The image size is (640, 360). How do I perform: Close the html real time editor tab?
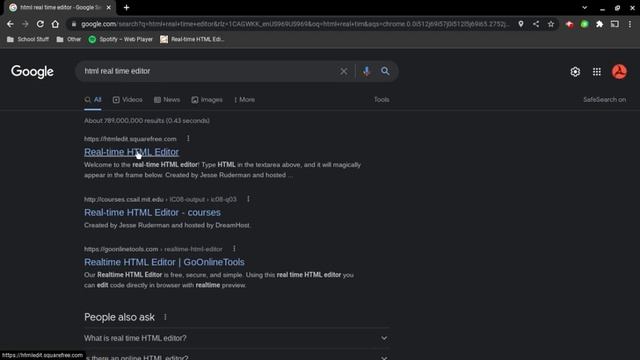109,7
